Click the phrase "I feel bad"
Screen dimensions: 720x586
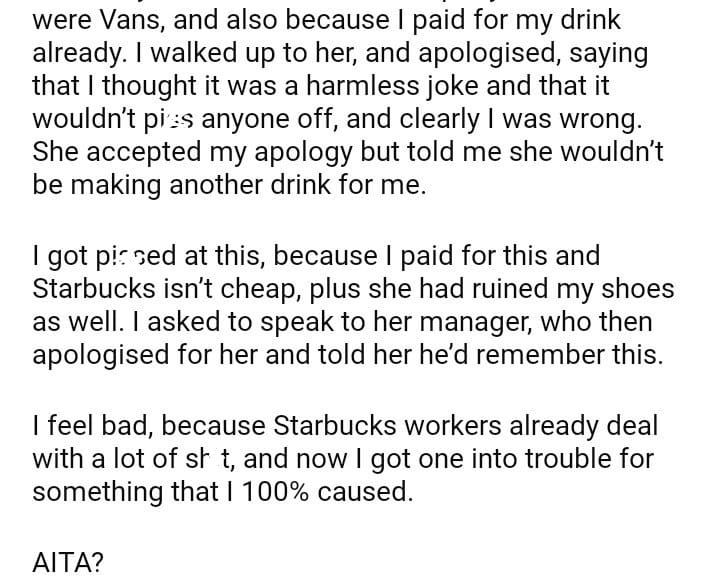[91, 426]
